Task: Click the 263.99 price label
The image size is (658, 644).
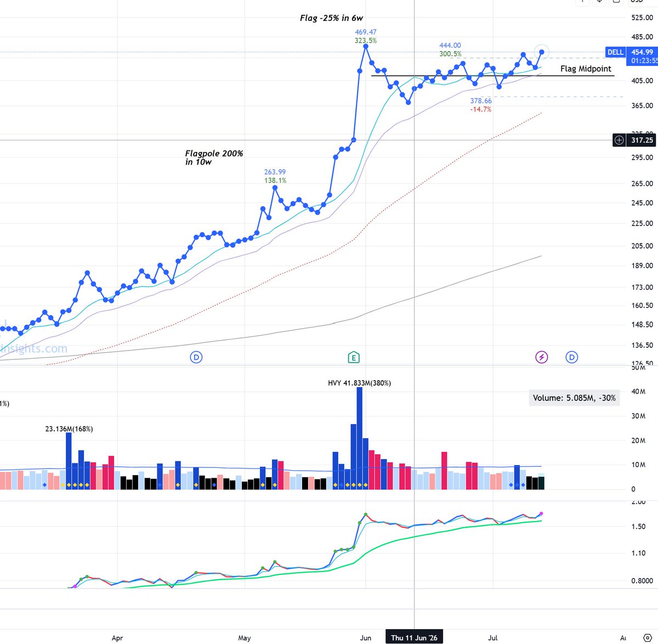Action: [x=275, y=172]
